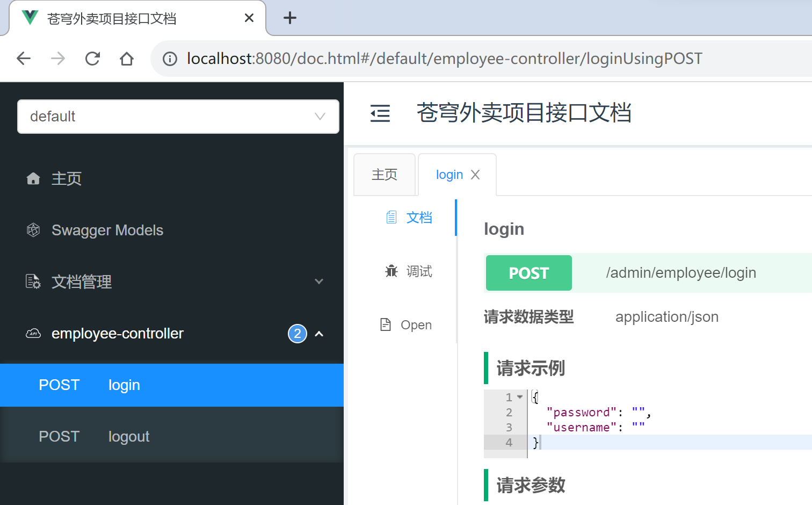The height and width of the screenshot is (505, 812).
Task: Click the browser reload icon
Action: pos(92,59)
